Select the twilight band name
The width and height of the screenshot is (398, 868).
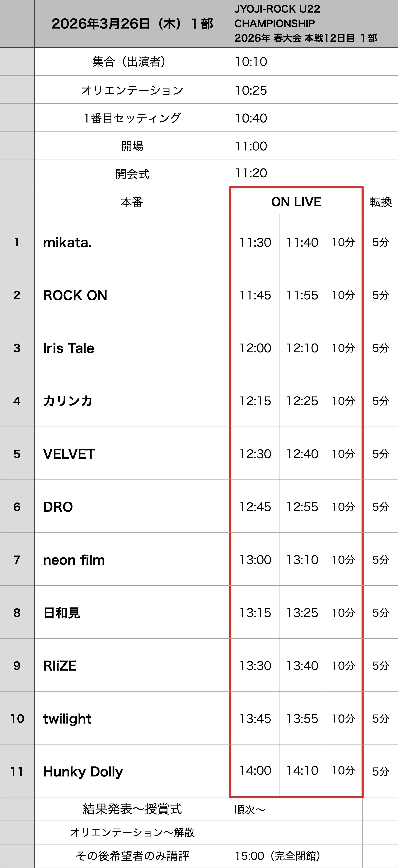tap(67, 719)
